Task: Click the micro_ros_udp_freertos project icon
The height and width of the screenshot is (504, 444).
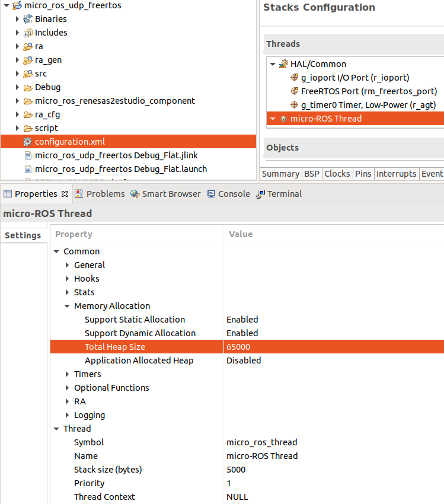Action: 17,5
